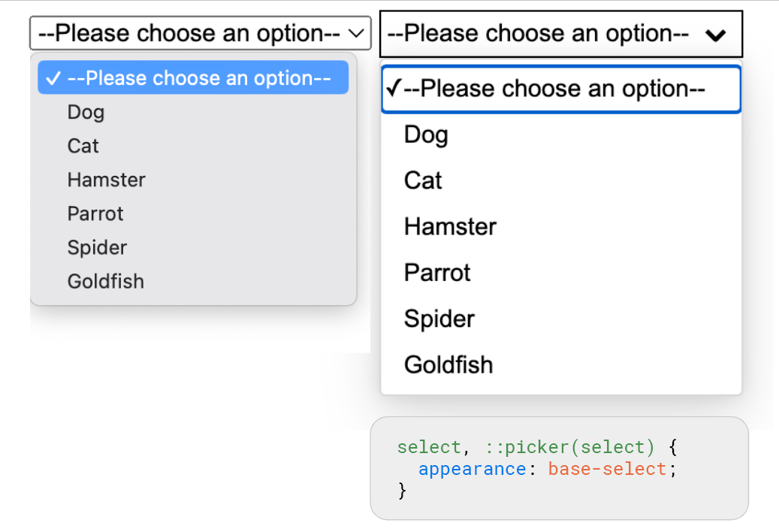This screenshot has width=779, height=532.
Task: Click the appearance property in the CSS code
Action: (472, 468)
